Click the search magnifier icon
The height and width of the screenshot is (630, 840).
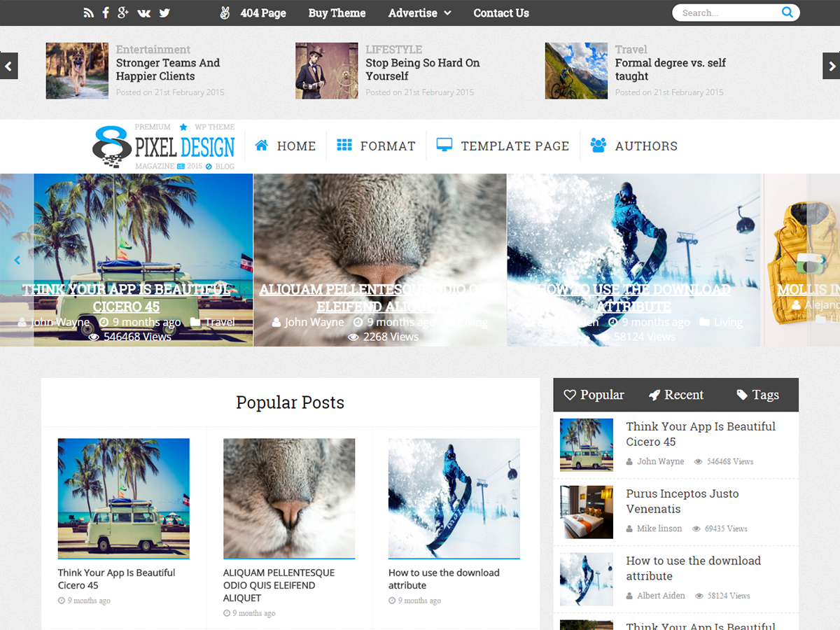[x=787, y=13]
